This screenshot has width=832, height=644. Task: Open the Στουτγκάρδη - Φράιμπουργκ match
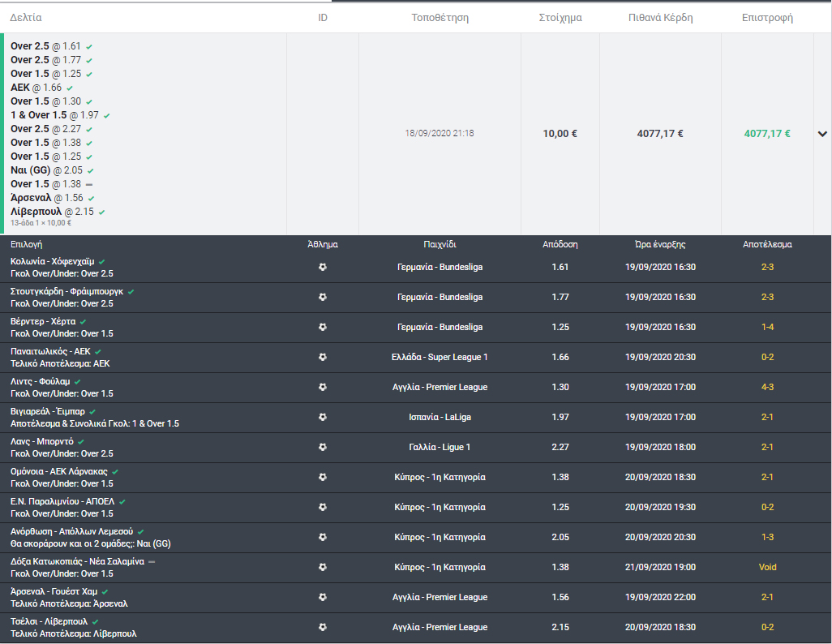pos(66,291)
